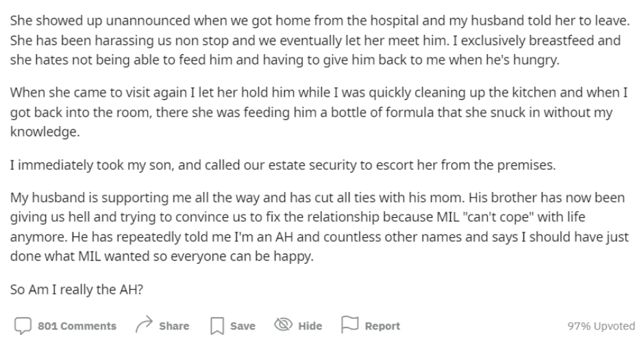Select the Save text label
Image resolution: width=644 pixels, height=344 pixels.
[x=243, y=326]
